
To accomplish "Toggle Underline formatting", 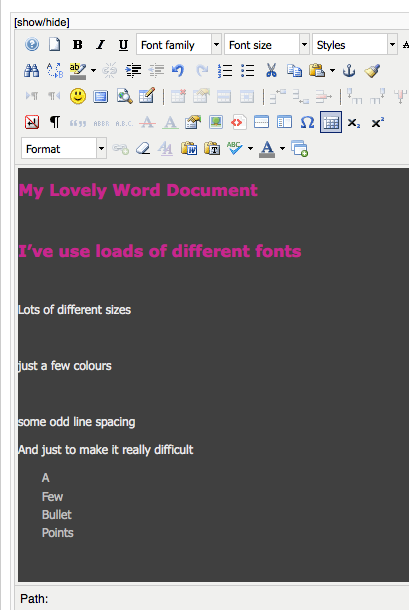I will (123, 45).
